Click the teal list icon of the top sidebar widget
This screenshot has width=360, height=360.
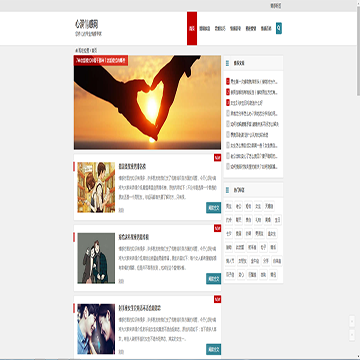tap(228, 63)
